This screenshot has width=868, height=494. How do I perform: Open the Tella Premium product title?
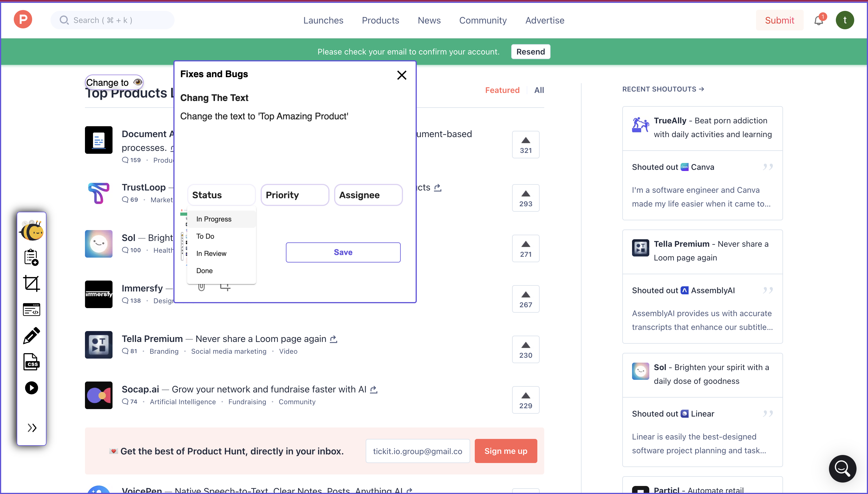click(152, 339)
